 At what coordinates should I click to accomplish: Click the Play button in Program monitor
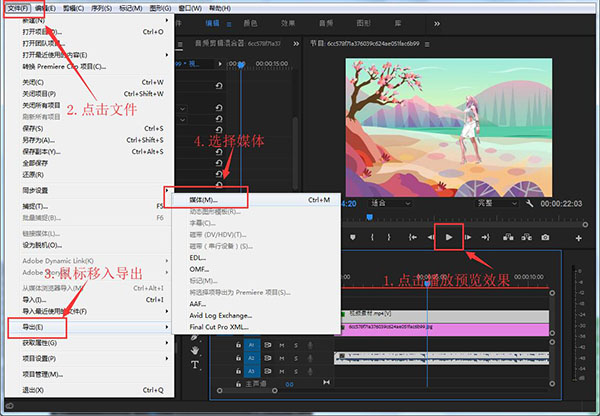tap(449, 237)
